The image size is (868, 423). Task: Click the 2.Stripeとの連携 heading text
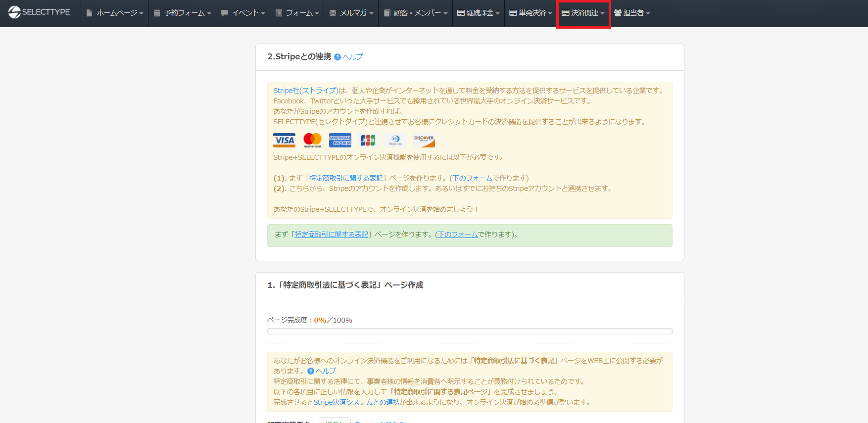pyautogui.click(x=299, y=56)
